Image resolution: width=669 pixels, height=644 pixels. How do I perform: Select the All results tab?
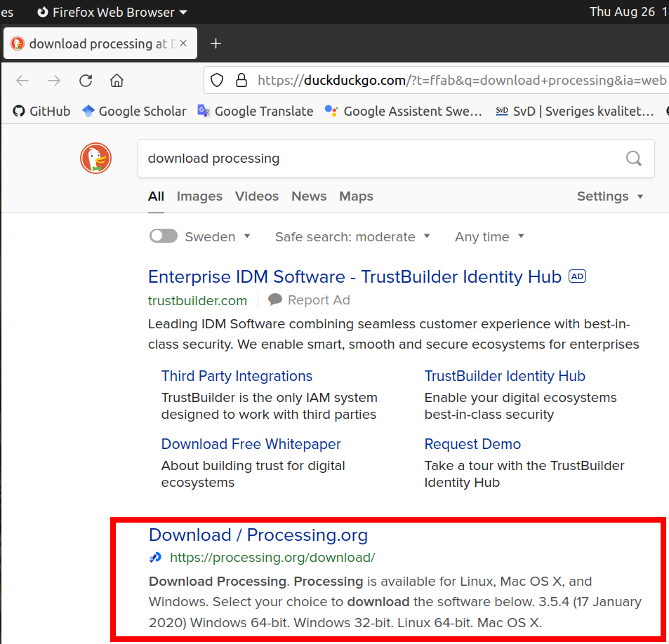click(156, 196)
